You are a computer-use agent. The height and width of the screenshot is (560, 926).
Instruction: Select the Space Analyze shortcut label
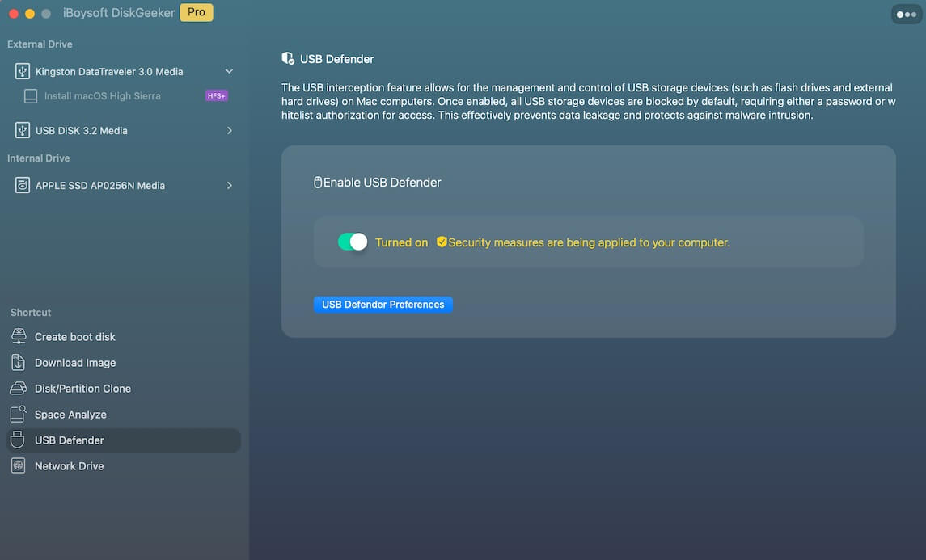tap(70, 415)
